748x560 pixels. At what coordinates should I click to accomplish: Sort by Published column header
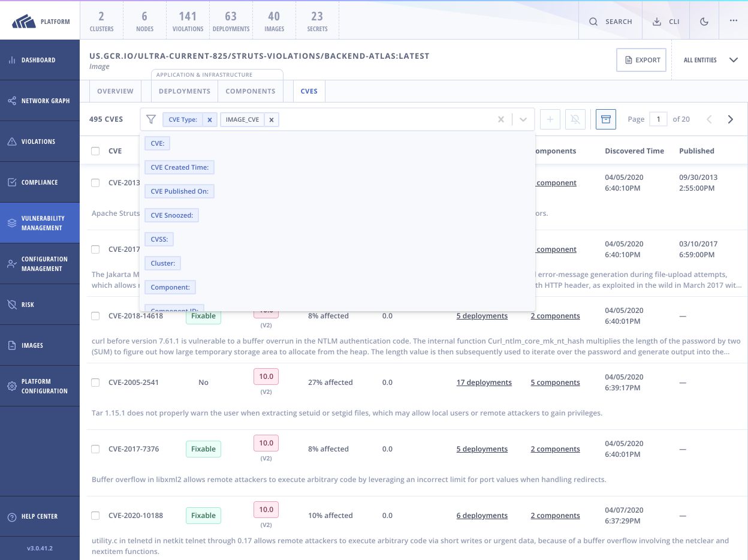[x=696, y=151]
